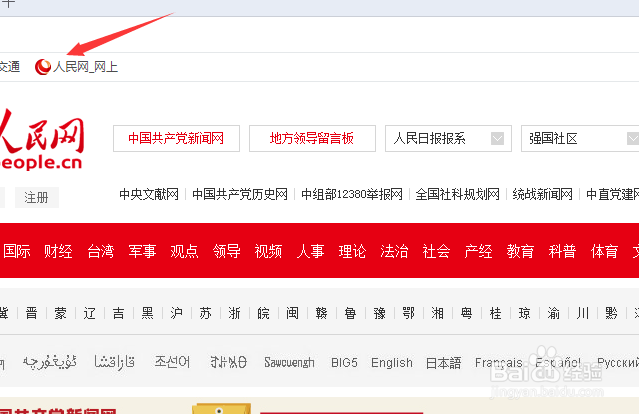The image size is (639, 414).
Task: Open the 渝 province channel
Action: [553, 313]
